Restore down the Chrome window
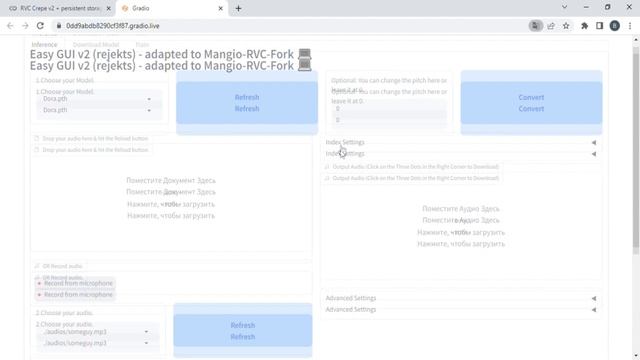Screen dimensions: 640x360 point(607,7)
